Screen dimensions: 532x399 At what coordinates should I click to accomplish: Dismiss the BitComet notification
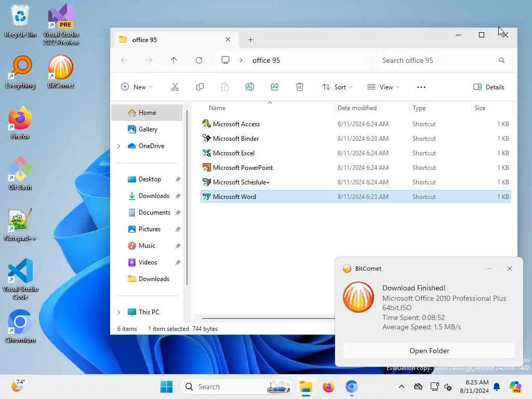tap(510, 269)
